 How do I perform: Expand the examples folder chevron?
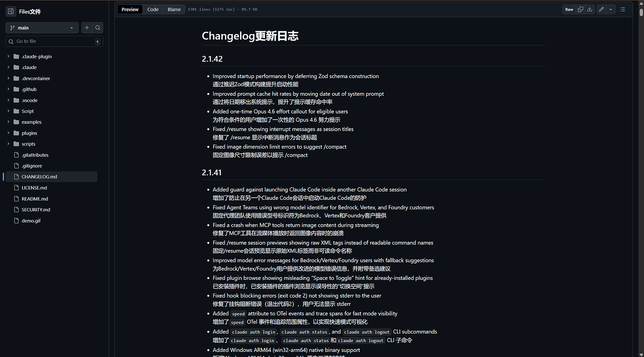click(8, 122)
